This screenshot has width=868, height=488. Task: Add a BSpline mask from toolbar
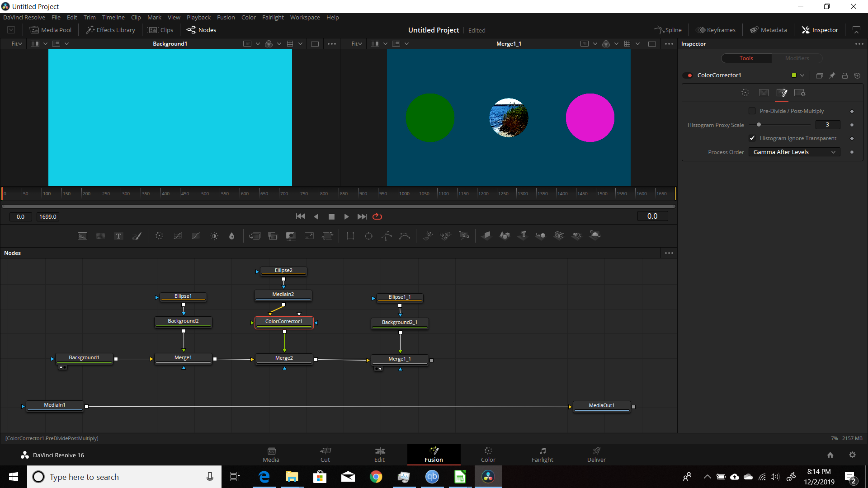tap(405, 236)
